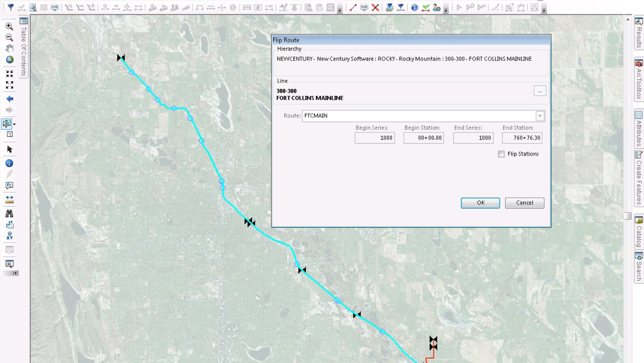Click the Go To XY tool
The image size is (644, 363).
(x=9, y=236)
